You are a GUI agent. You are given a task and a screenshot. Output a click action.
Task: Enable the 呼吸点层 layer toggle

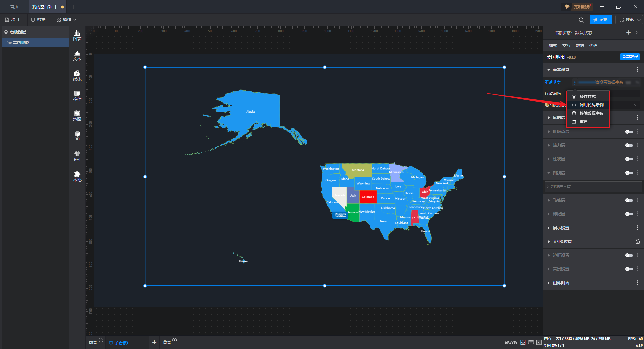click(629, 132)
